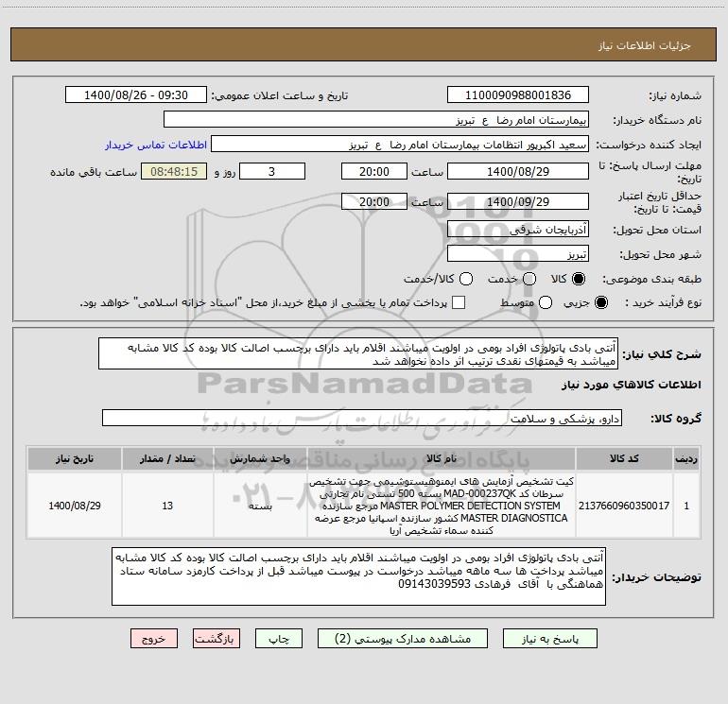Click the need date cell 1400/08/29

(75, 506)
